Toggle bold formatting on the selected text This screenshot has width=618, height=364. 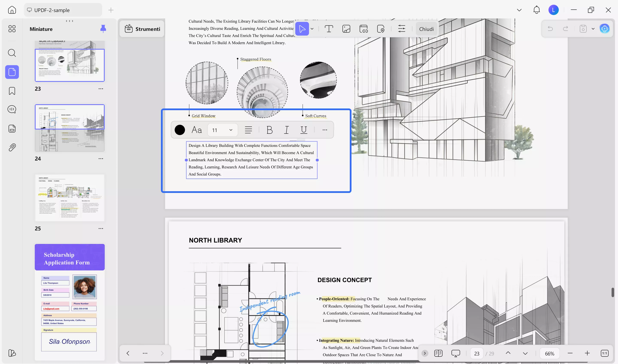pos(269,130)
